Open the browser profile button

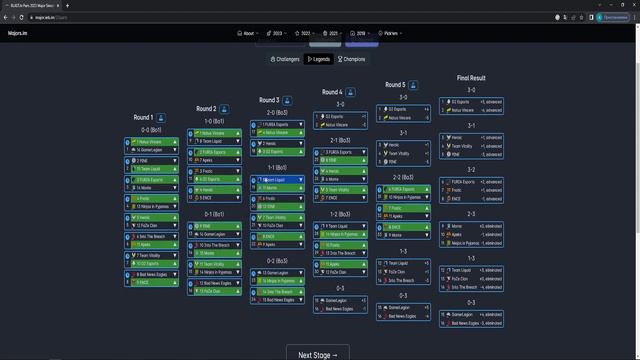[613, 18]
